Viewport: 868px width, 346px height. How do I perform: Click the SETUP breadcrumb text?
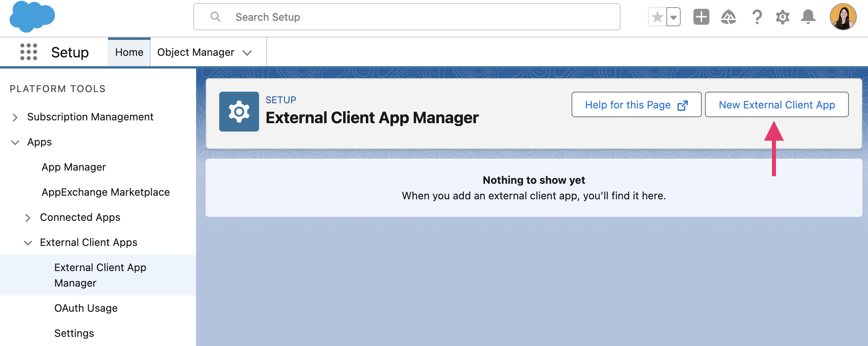281,100
